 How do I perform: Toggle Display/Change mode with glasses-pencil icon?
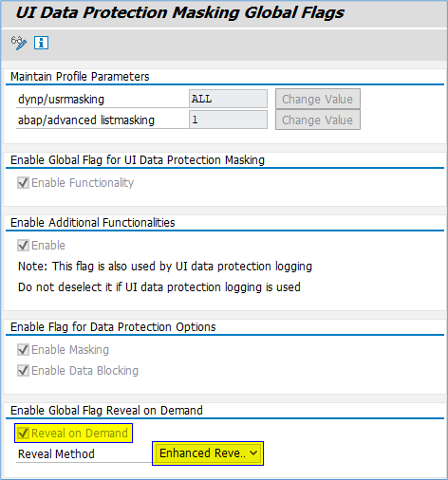pyautogui.click(x=19, y=43)
